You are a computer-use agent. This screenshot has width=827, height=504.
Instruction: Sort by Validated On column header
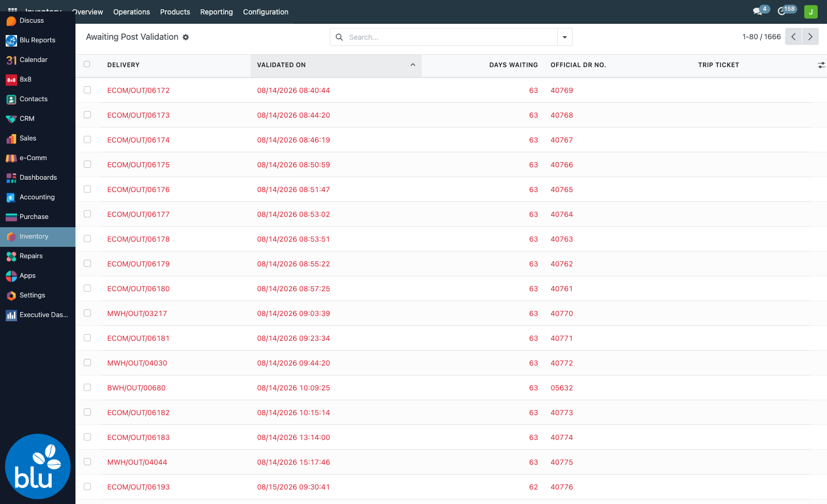336,65
